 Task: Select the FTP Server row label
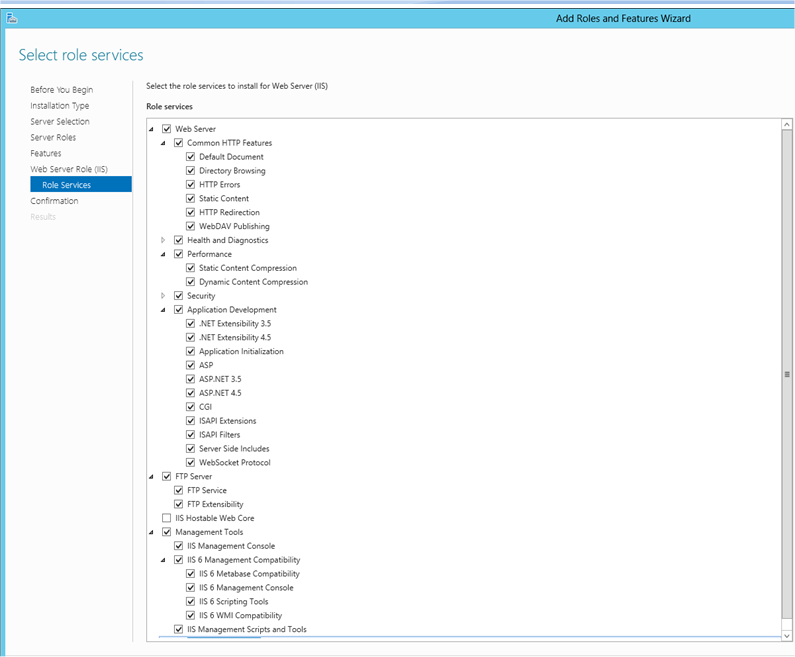193,476
